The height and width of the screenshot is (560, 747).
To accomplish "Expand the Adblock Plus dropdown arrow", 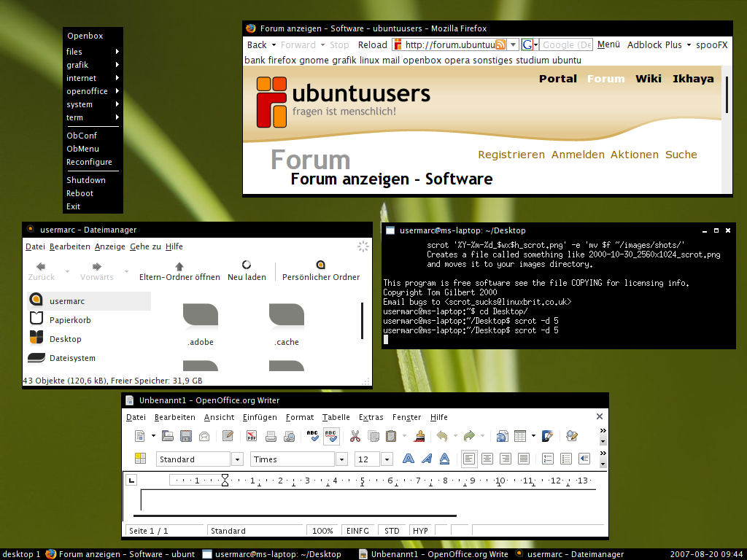I will 689,45.
